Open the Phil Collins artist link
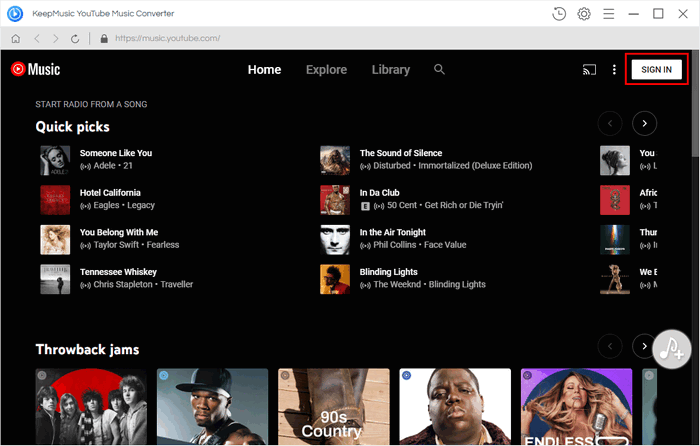 395,245
